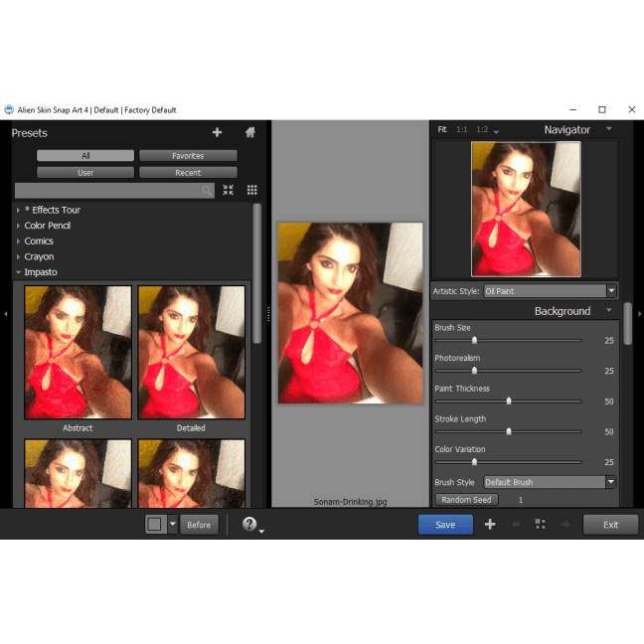Click the Exit button

click(610, 525)
